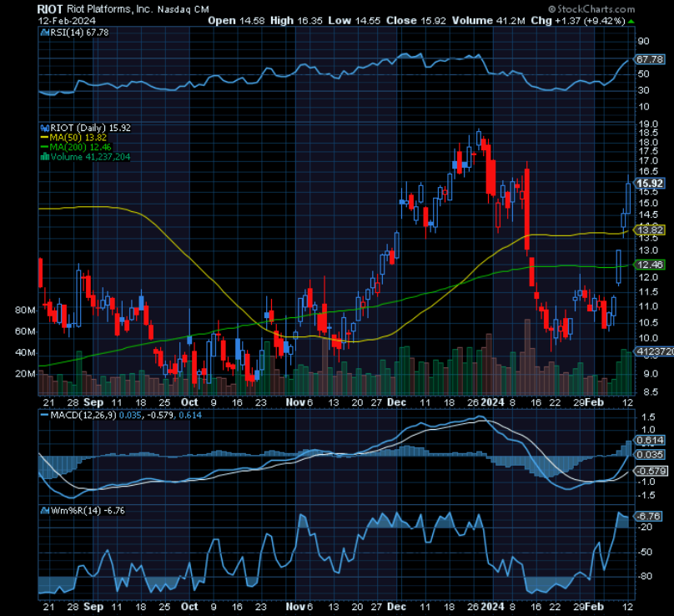Click the RIOT ticker symbol in header
The height and width of the screenshot is (616, 674).
49,7
